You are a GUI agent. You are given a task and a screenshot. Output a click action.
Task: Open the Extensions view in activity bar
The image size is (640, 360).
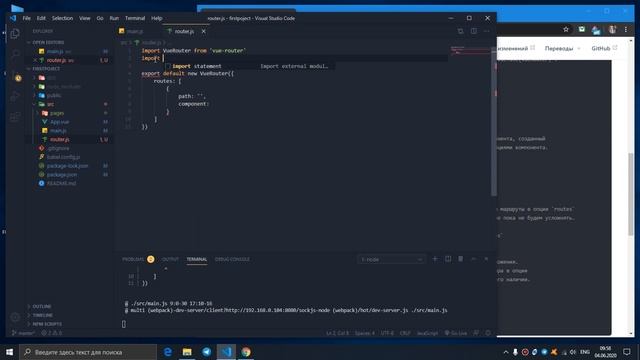[15, 118]
